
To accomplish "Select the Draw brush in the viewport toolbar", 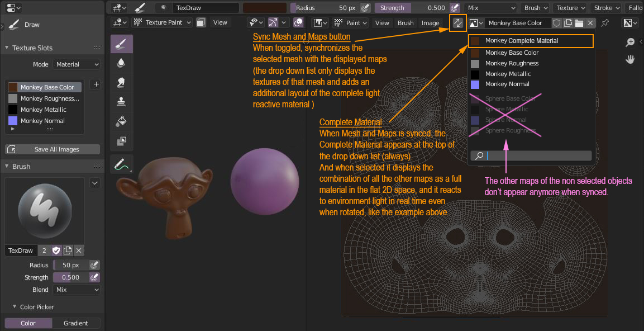I will [122, 44].
